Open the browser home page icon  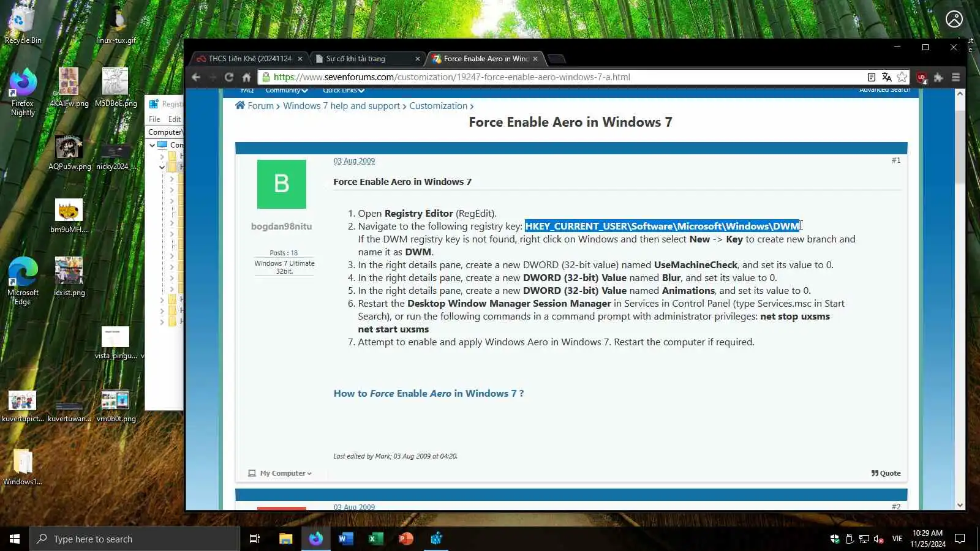[246, 77]
